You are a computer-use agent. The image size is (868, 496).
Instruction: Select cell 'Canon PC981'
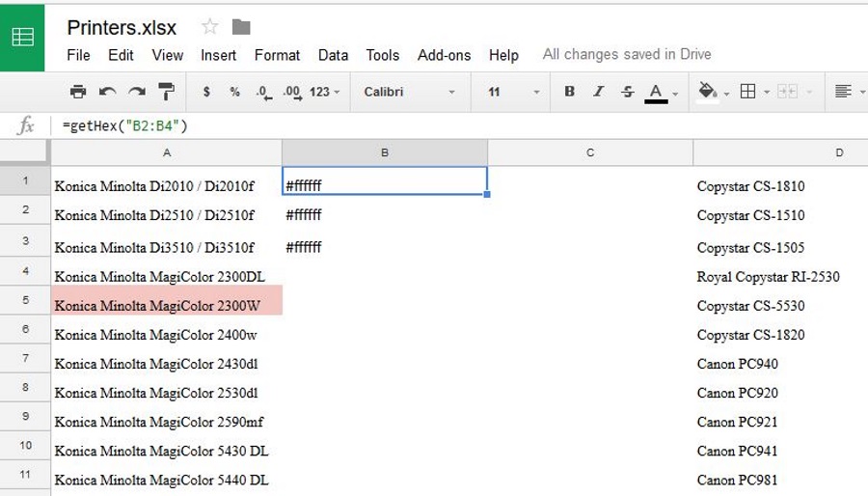780,475
